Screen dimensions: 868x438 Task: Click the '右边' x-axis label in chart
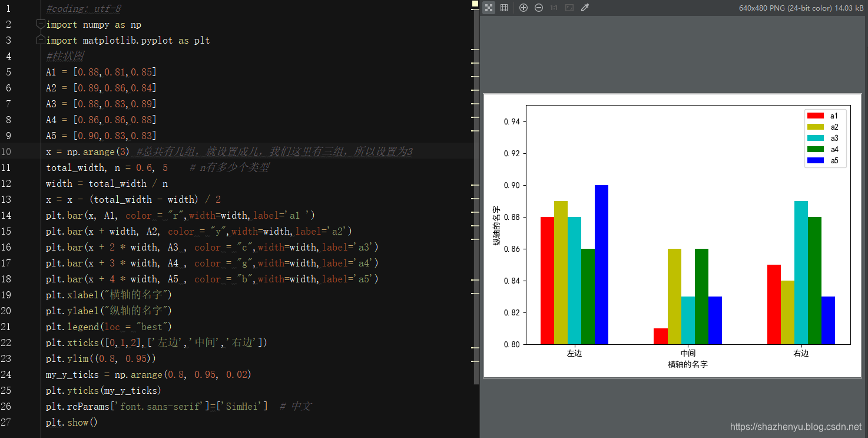tap(801, 354)
